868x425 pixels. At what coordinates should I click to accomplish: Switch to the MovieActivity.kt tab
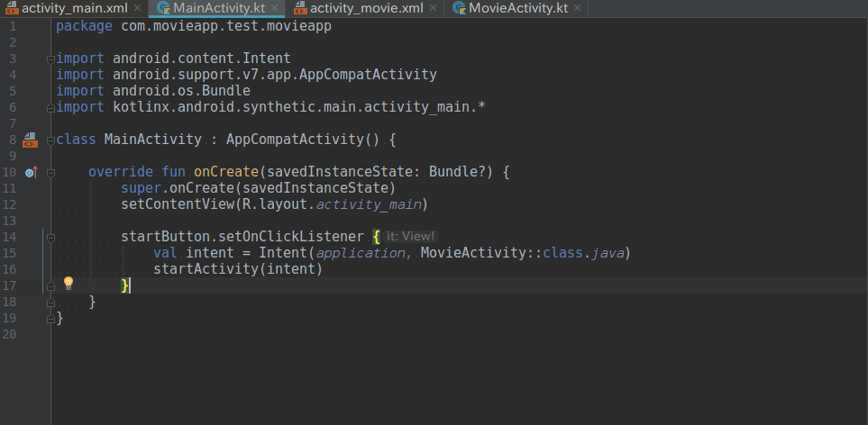[x=517, y=8]
